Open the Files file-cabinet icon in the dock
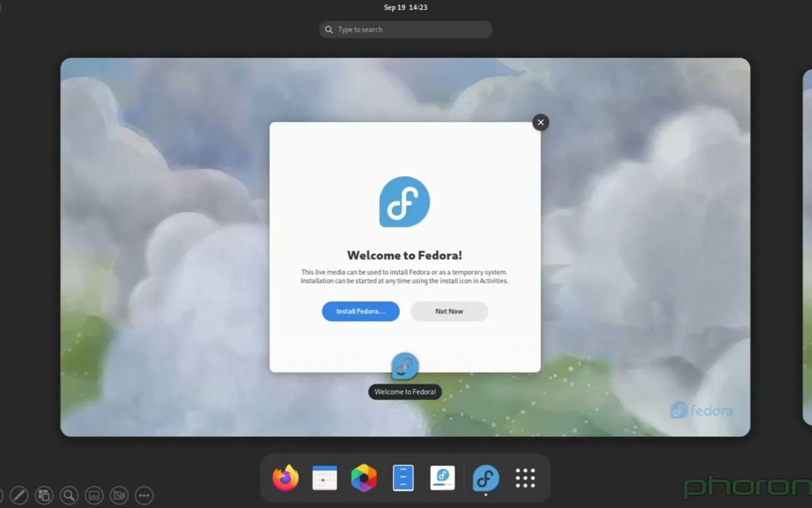 403,478
